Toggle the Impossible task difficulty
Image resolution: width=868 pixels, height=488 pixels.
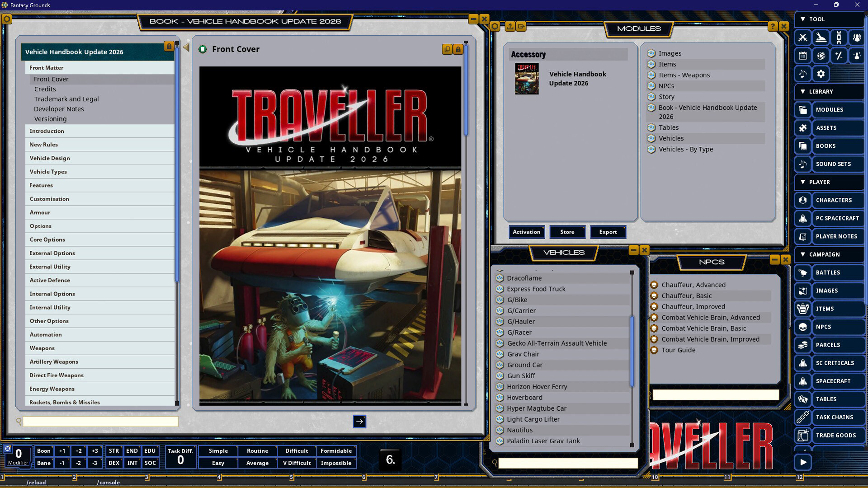[x=336, y=463]
